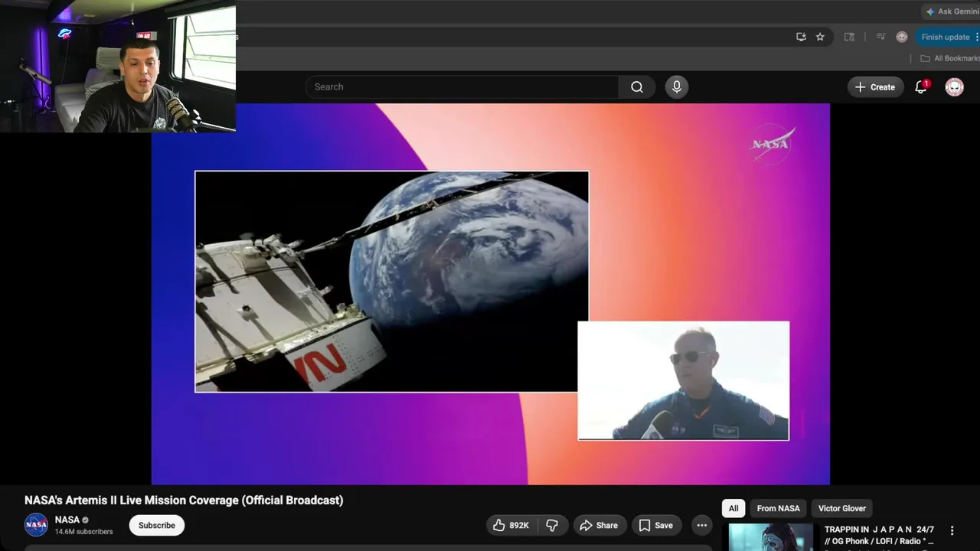This screenshot has width=980, height=551.
Task: Open options menu for TRAPPIN IN JAPAN video
Action: click(952, 530)
